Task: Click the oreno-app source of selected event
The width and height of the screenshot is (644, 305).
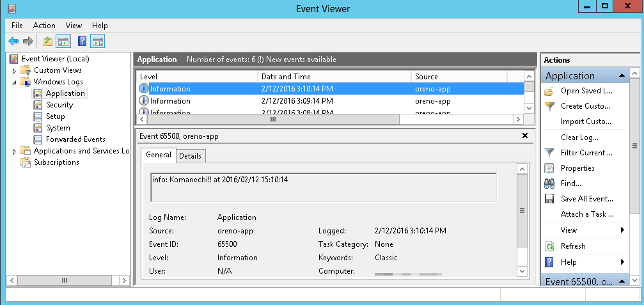Action: click(432, 89)
